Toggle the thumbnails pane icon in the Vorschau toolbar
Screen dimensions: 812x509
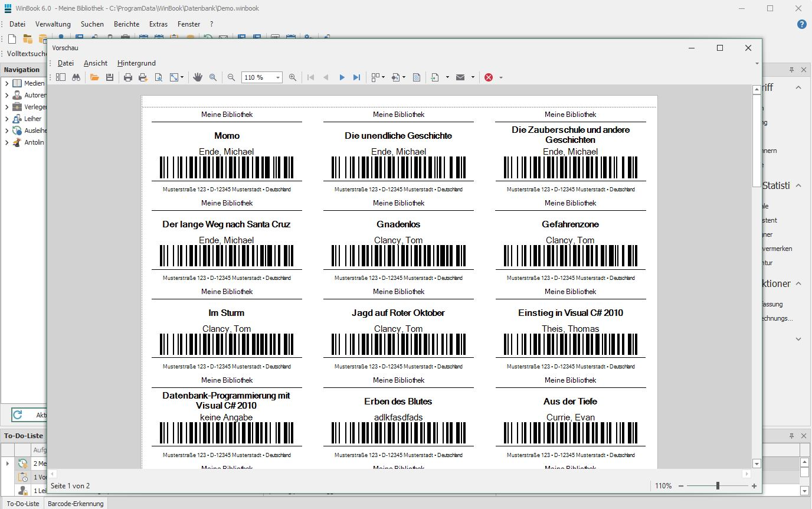(61, 77)
